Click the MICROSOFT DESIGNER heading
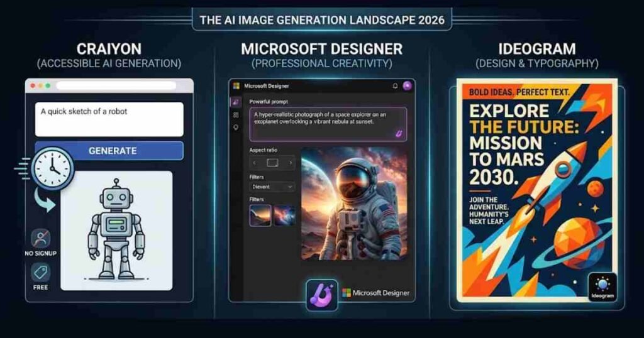644x338 pixels. tap(321, 49)
